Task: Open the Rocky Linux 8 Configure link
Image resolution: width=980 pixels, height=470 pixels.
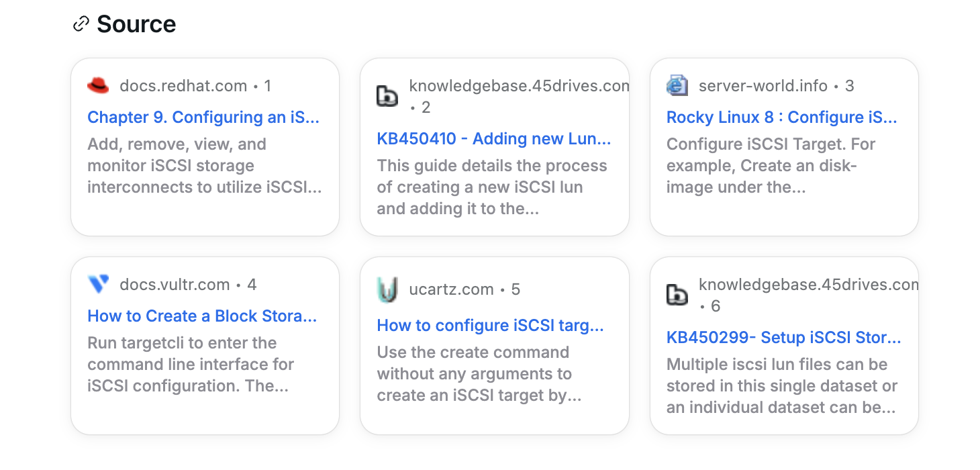Action: [x=781, y=117]
